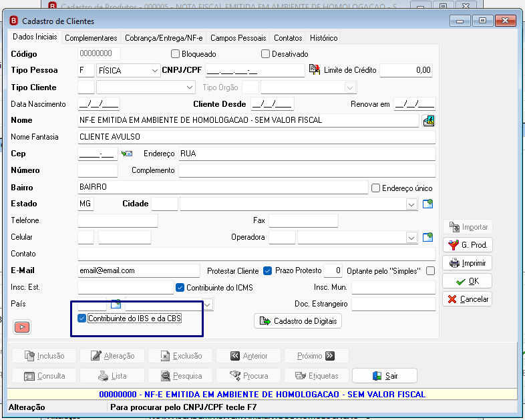Expand the Tipo Pessoa dropdown

click(x=154, y=71)
